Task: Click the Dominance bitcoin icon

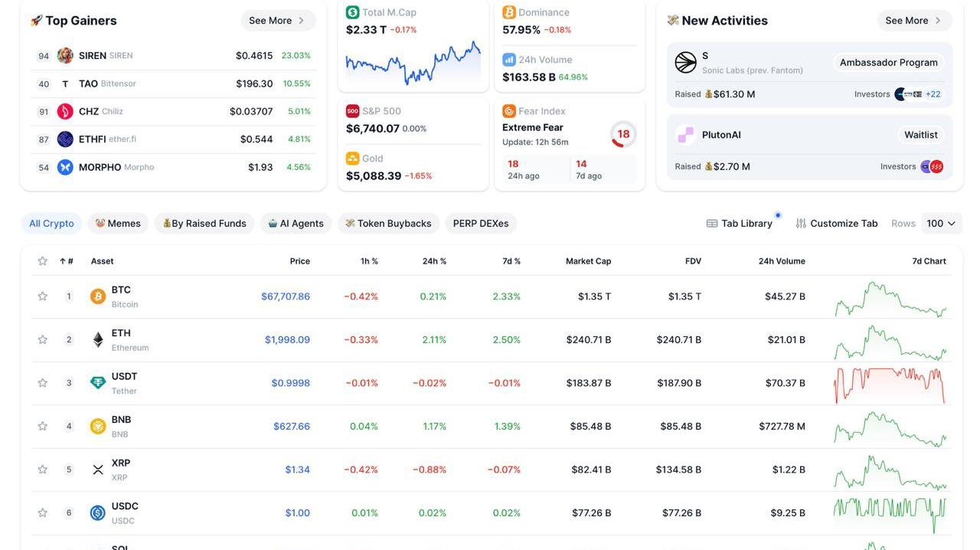Action: pos(509,12)
